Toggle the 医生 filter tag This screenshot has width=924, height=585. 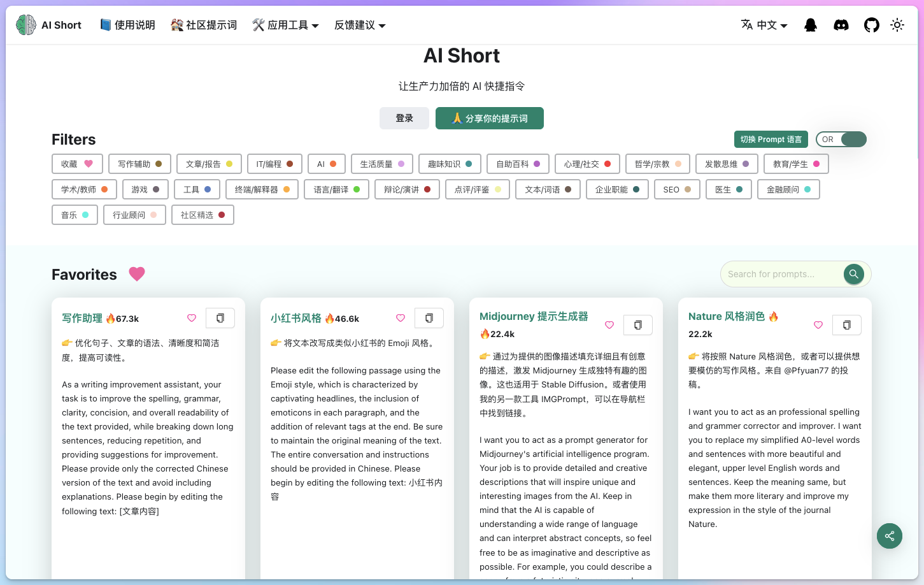729,189
